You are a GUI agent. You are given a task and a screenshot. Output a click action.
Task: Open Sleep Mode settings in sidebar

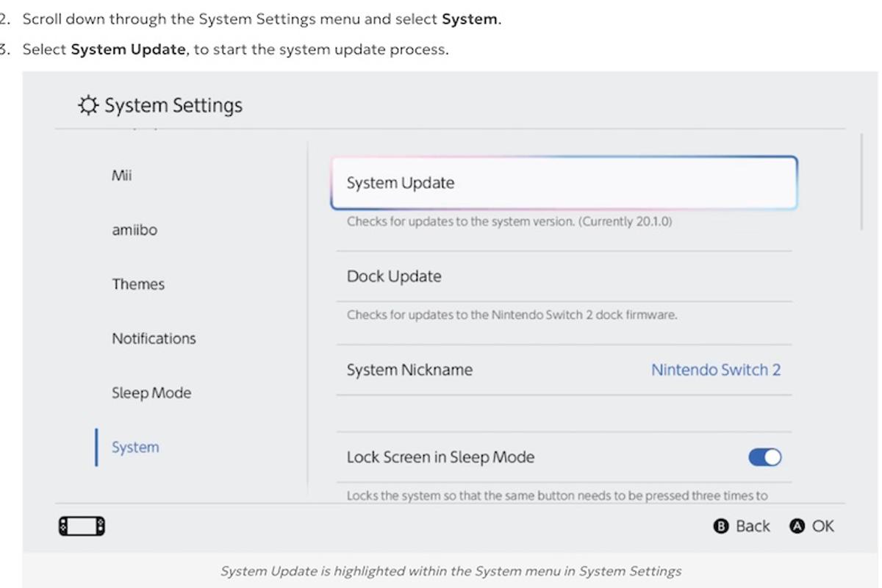coord(151,393)
